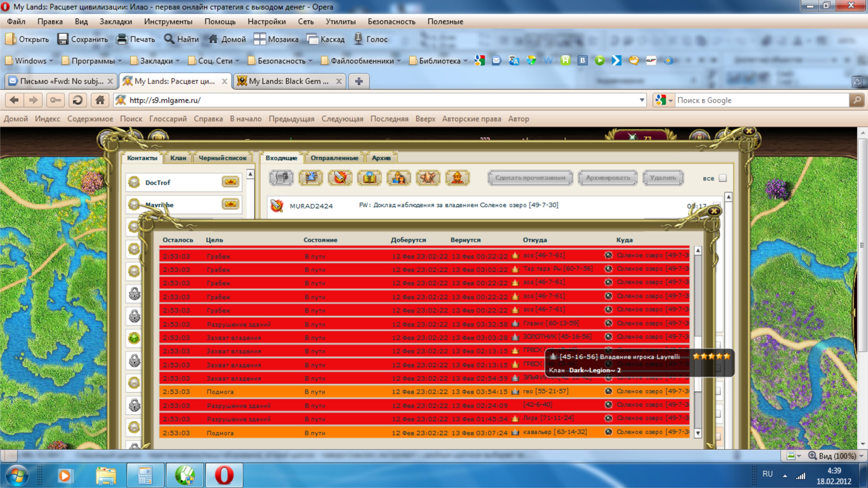This screenshot has height=488, width=868.
Task: Click DocTrof's status avatar icon
Action: point(134,182)
